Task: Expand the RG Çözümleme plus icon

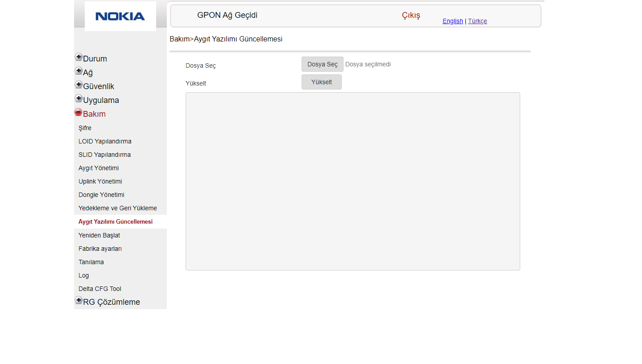Action: click(x=79, y=300)
